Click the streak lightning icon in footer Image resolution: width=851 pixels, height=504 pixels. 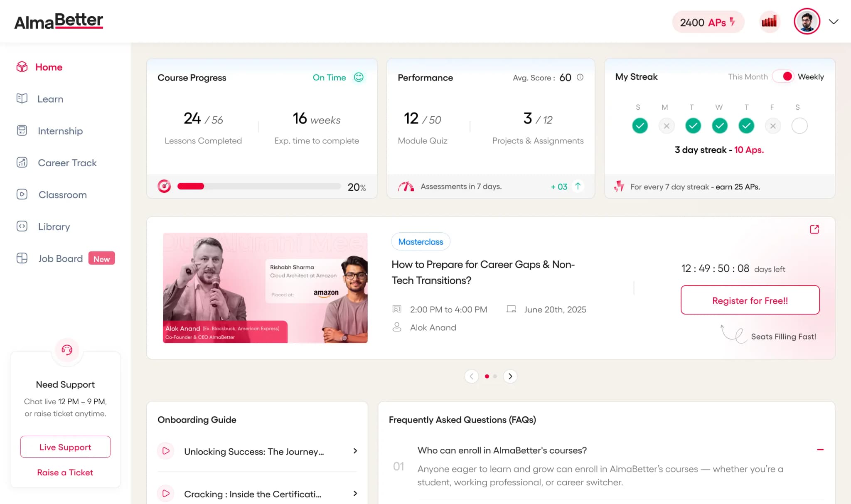(x=619, y=186)
